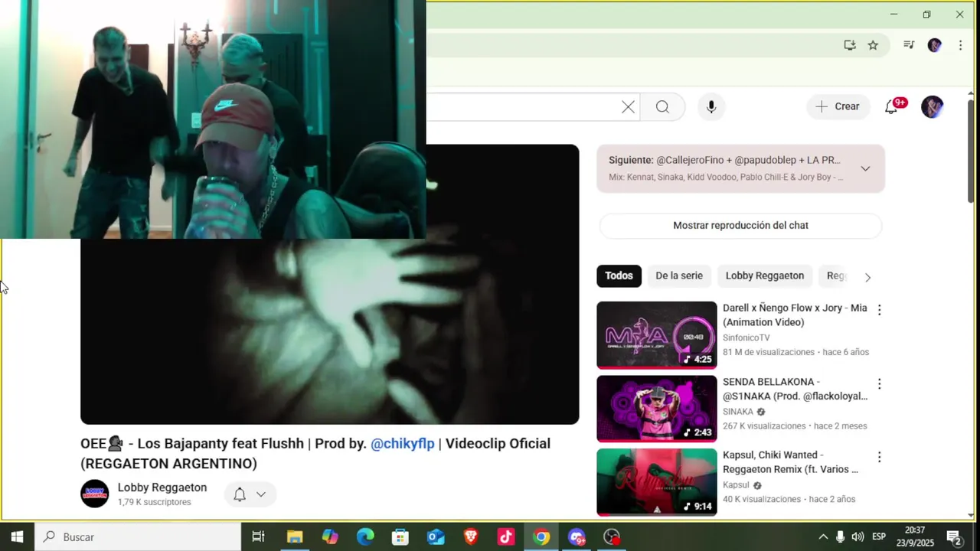Click the tray microphone icon
Image resolution: width=980 pixels, height=551 pixels.
coord(840,537)
